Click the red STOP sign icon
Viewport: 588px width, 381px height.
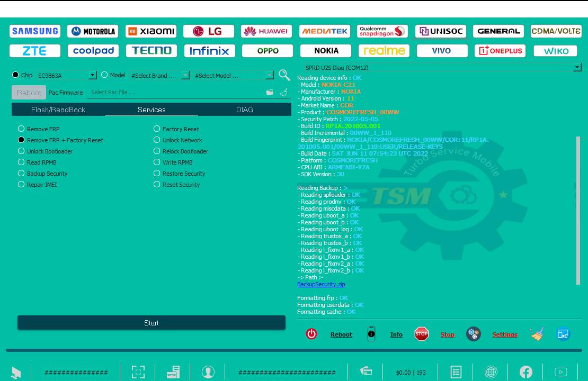pos(422,334)
